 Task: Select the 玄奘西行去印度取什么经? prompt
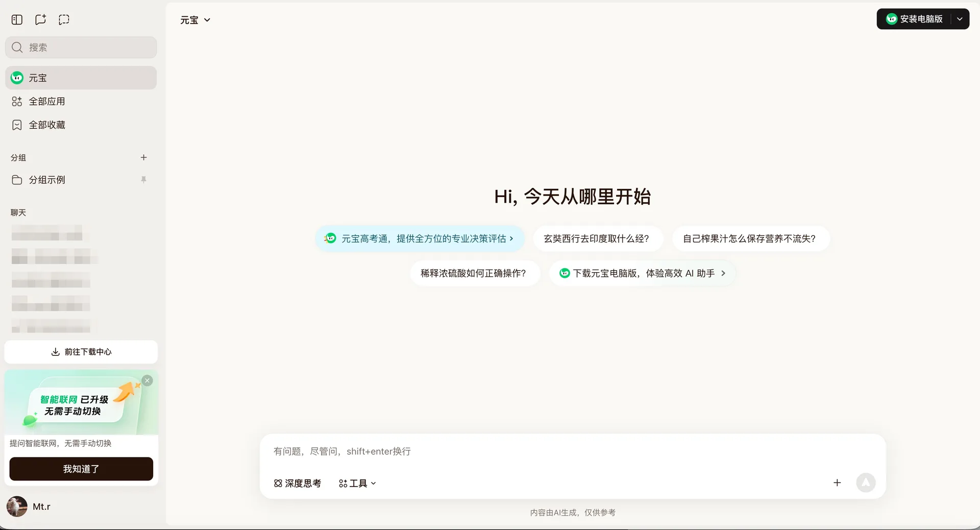pyautogui.click(x=598, y=238)
